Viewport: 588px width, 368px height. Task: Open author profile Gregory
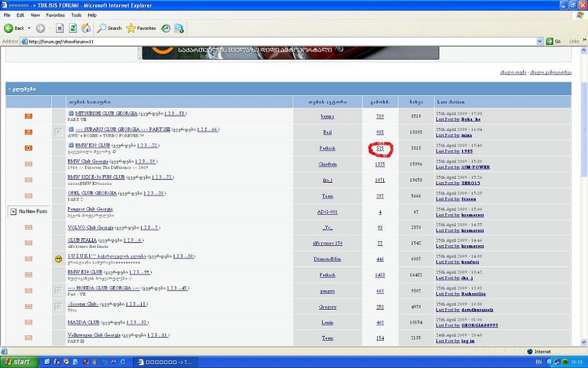[x=327, y=307]
